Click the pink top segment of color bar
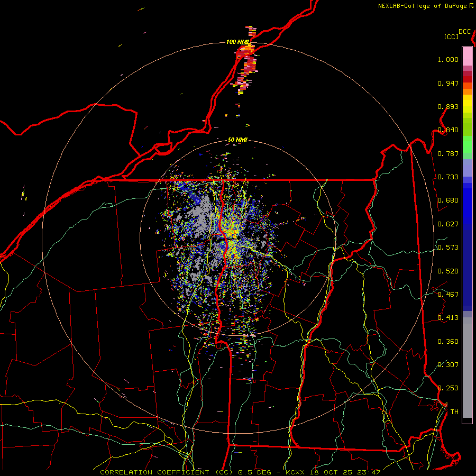The width and height of the screenshot is (476, 476). (467, 56)
